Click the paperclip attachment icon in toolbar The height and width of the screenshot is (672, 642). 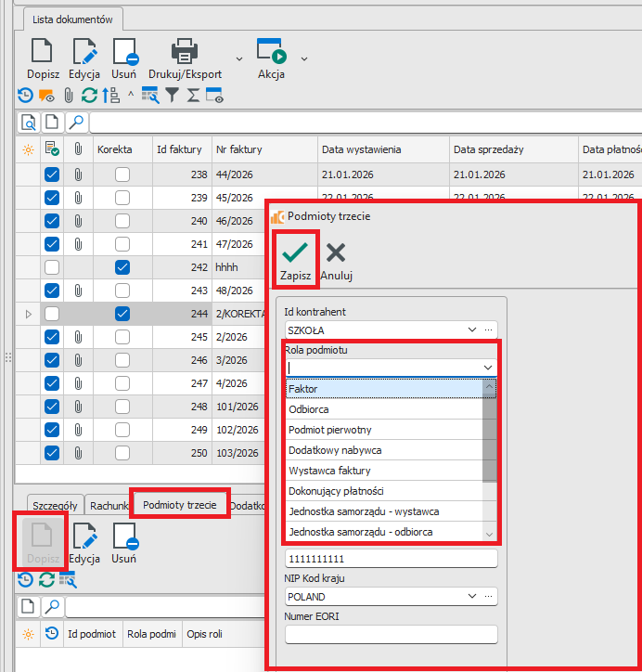tap(68, 95)
